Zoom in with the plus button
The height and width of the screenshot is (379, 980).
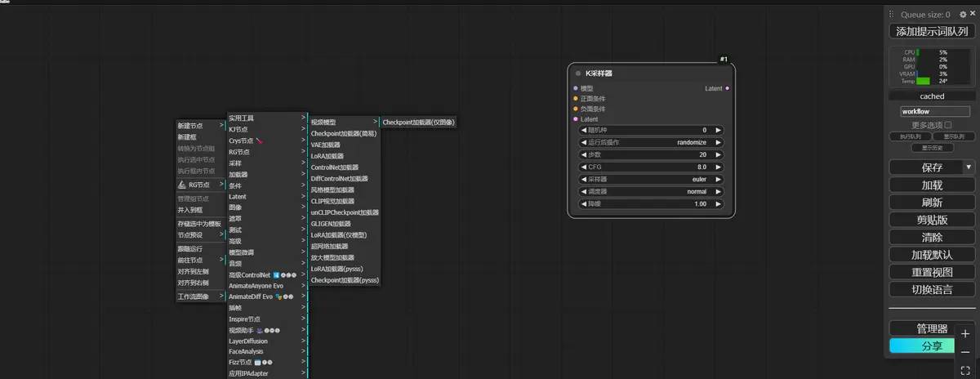(x=965, y=334)
